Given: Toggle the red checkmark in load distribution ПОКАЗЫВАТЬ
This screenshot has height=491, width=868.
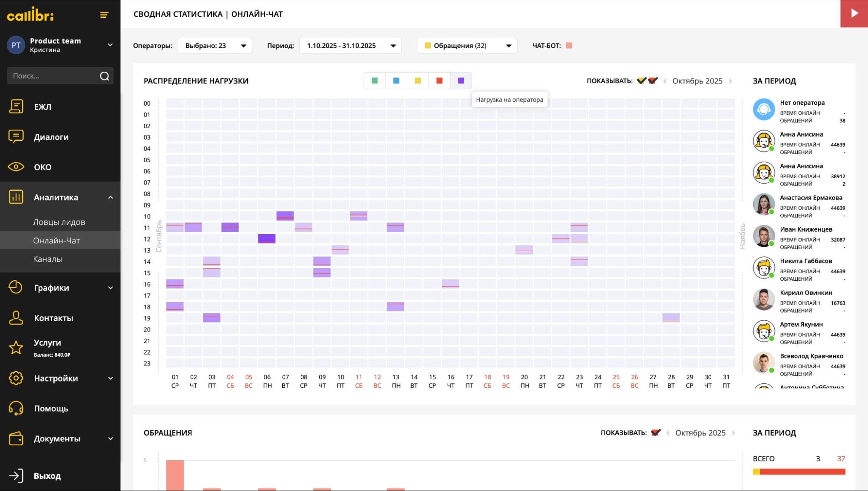Looking at the screenshot, I should (653, 81).
